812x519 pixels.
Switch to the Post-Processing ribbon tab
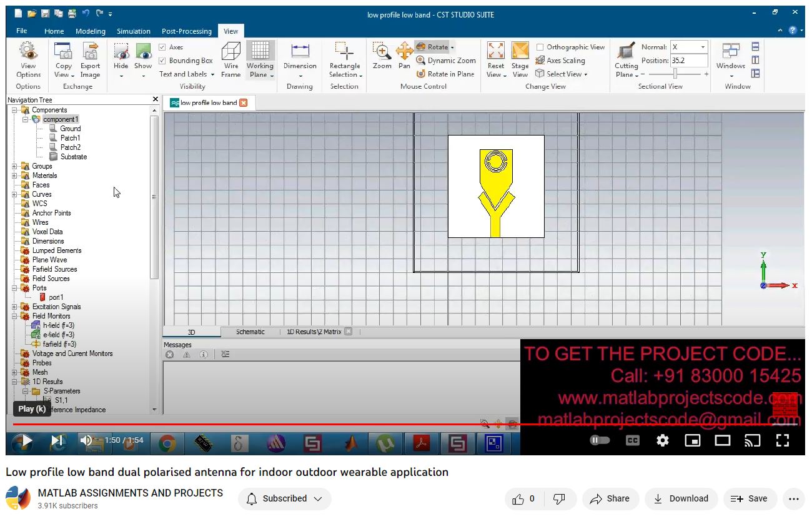pyautogui.click(x=186, y=31)
